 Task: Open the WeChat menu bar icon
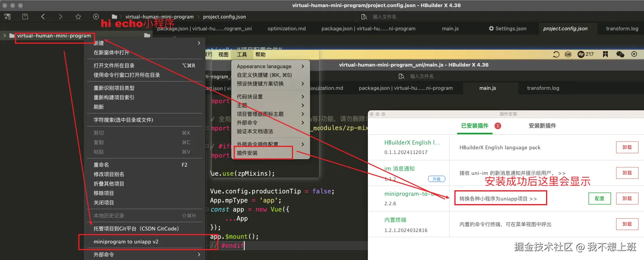tap(620, 54)
